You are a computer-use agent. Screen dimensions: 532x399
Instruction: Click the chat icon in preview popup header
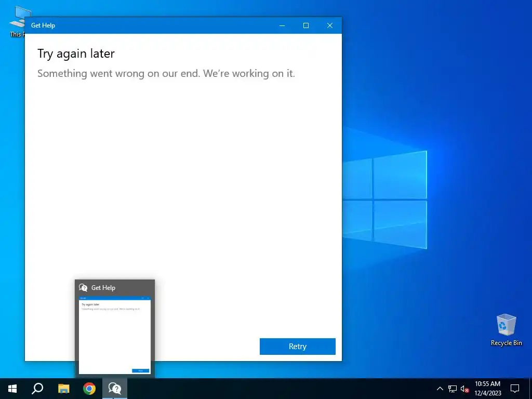(83, 288)
